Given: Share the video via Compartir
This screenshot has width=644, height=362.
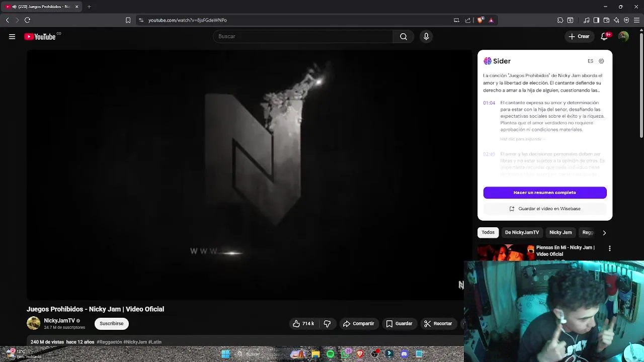Looking at the screenshot, I should [358, 323].
